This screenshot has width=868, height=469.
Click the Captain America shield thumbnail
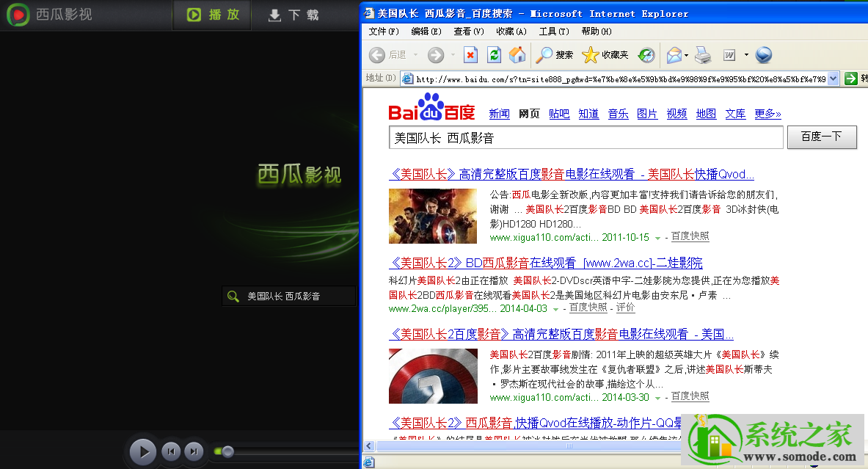433,376
